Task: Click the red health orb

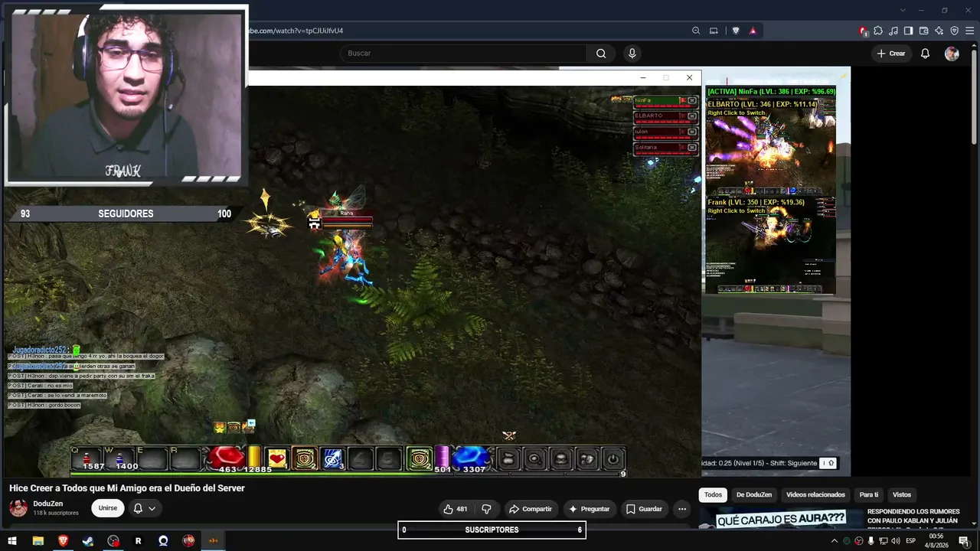Action: (x=227, y=458)
